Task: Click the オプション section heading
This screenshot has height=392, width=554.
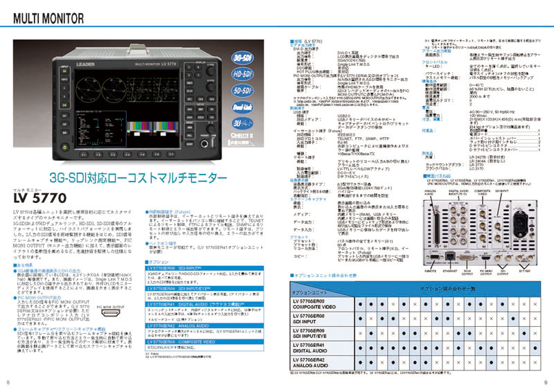Action: [x=157, y=262]
